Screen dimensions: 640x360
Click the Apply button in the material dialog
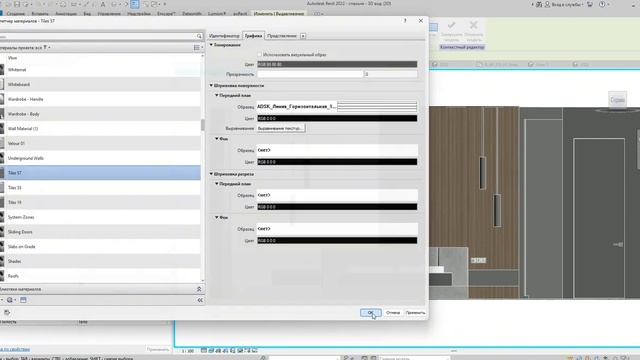coord(416,313)
